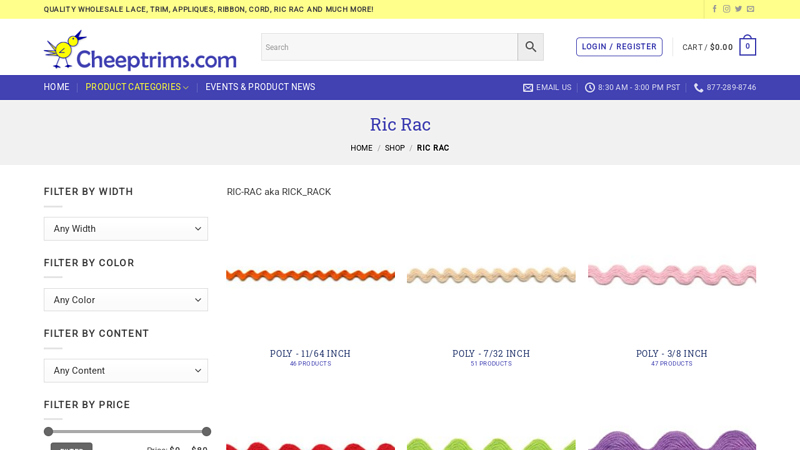Select the Home navigation menu item
This screenshot has height=450, width=800.
(56, 88)
